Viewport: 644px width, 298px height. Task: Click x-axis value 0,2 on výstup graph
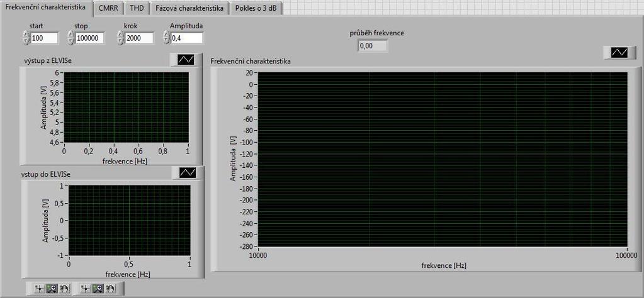click(x=89, y=151)
